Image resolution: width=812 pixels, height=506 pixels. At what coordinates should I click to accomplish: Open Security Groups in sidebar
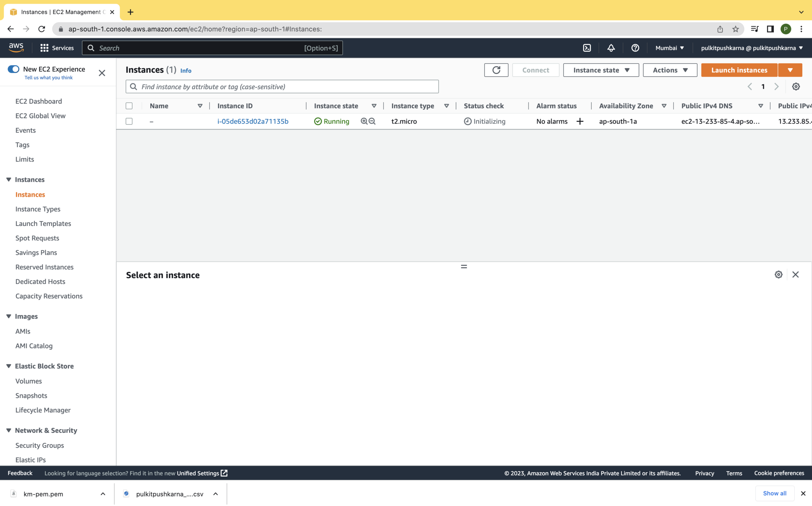click(x=39, y=445)
